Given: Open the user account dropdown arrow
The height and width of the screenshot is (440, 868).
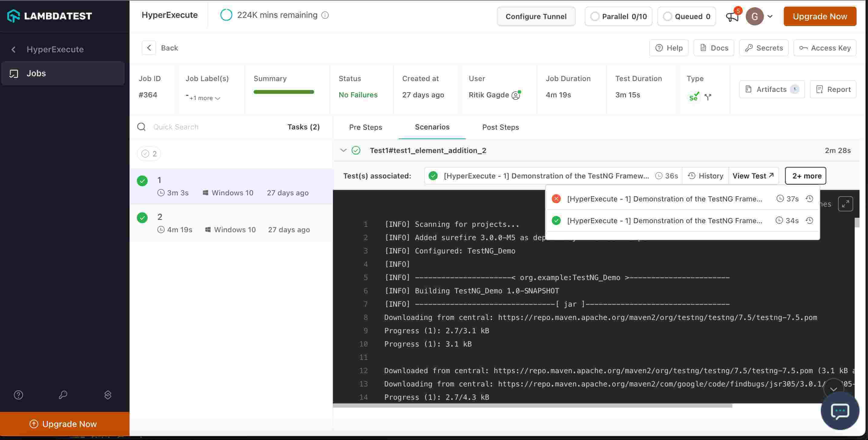Looking at the screenshot, I should point(770,16).
